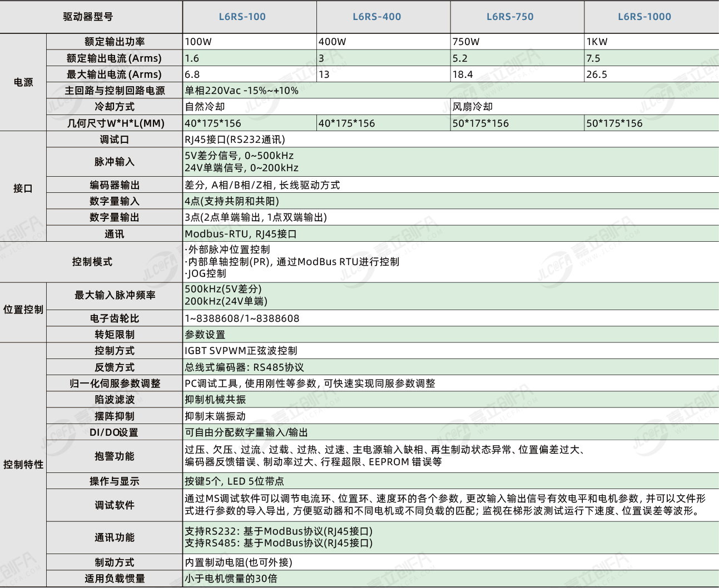
Task: Select the 几何尺寸W*H*L(MM) row label
Action: point(116,123)
